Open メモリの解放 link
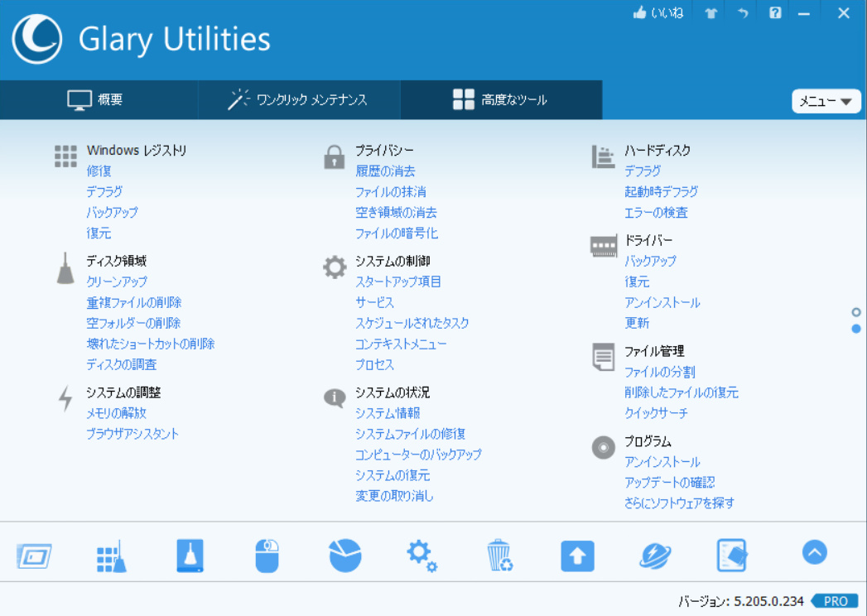This screenshot has height=616, width=867. pyautogui.click(x=116, y=413)
